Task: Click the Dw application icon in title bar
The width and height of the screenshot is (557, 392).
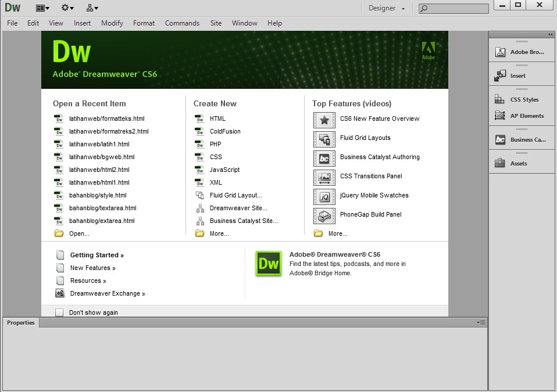Action: (x=12, y=8)
